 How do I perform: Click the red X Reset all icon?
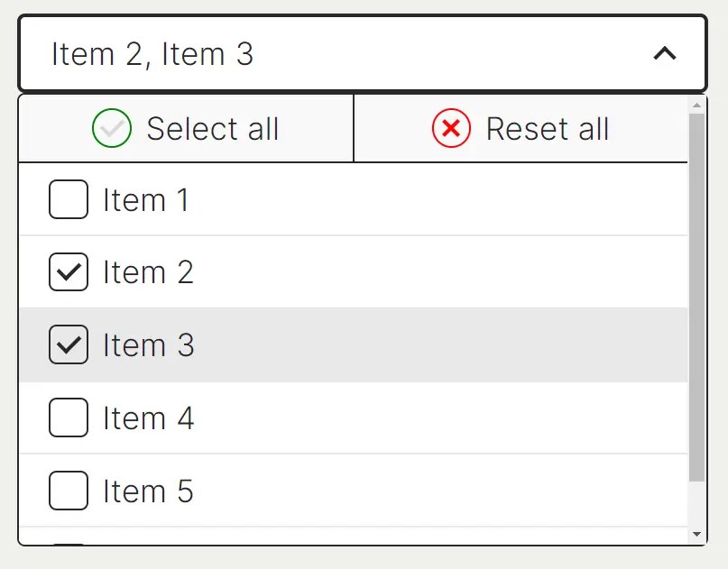point(451,128)
